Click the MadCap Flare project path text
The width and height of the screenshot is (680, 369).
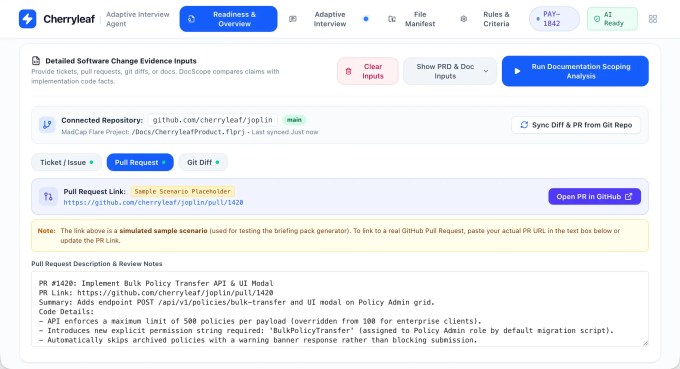pyautogui.click(x=188, y=132)
